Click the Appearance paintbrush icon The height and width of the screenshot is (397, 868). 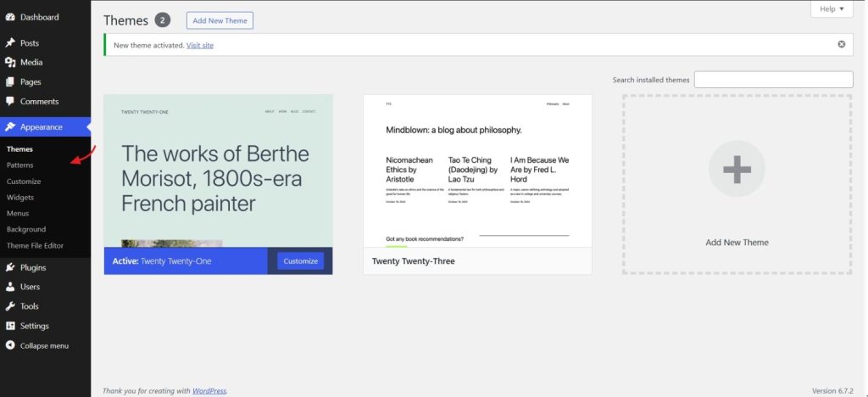click(10, 126)
